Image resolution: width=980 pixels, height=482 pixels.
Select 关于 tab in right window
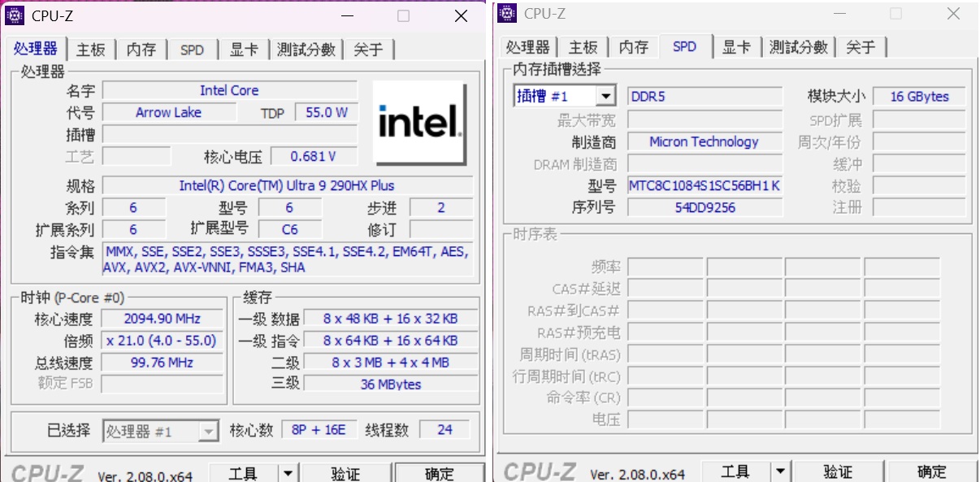click(x=861, y=47)
